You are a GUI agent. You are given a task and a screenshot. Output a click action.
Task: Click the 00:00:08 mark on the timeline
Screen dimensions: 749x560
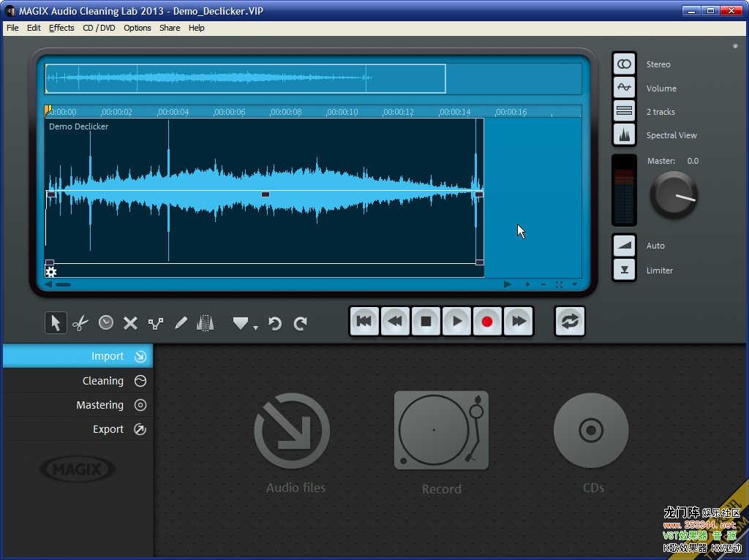[286, 112]
